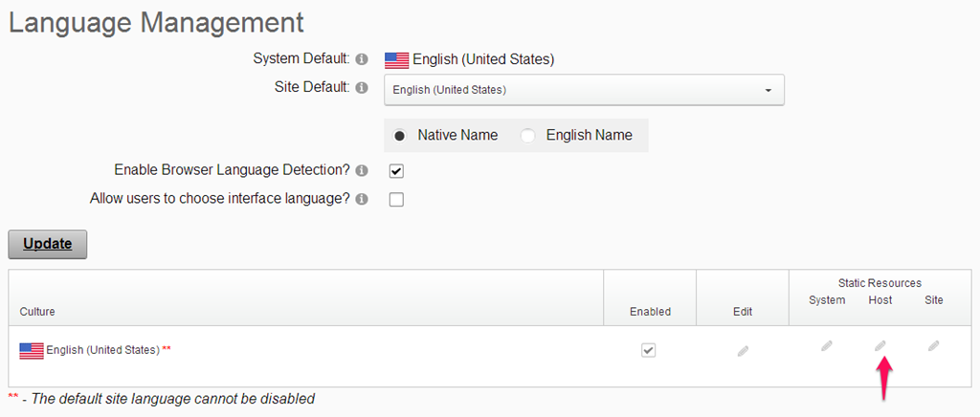Click the Enabled column header
This screenshot has width=980, height=417.
coord(650,312)
